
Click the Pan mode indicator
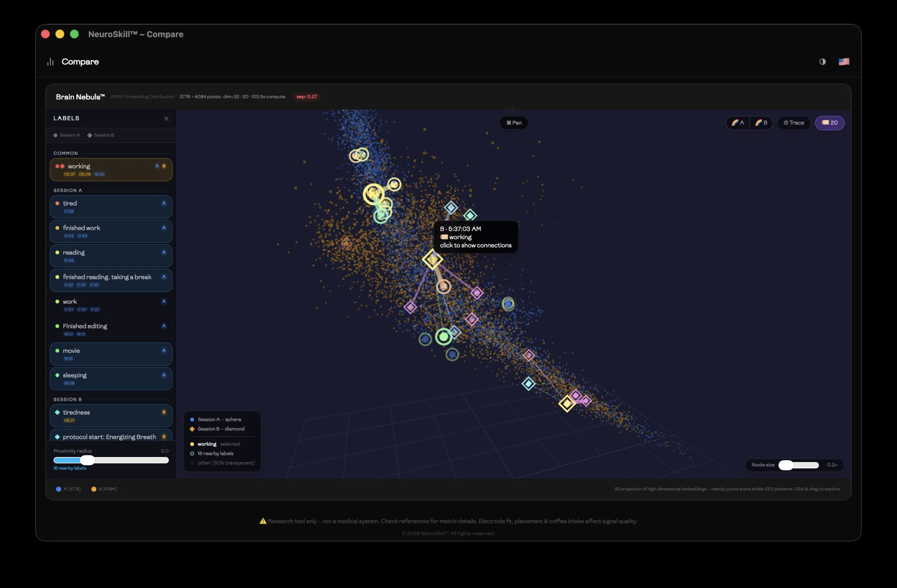(x=514, y=123)
